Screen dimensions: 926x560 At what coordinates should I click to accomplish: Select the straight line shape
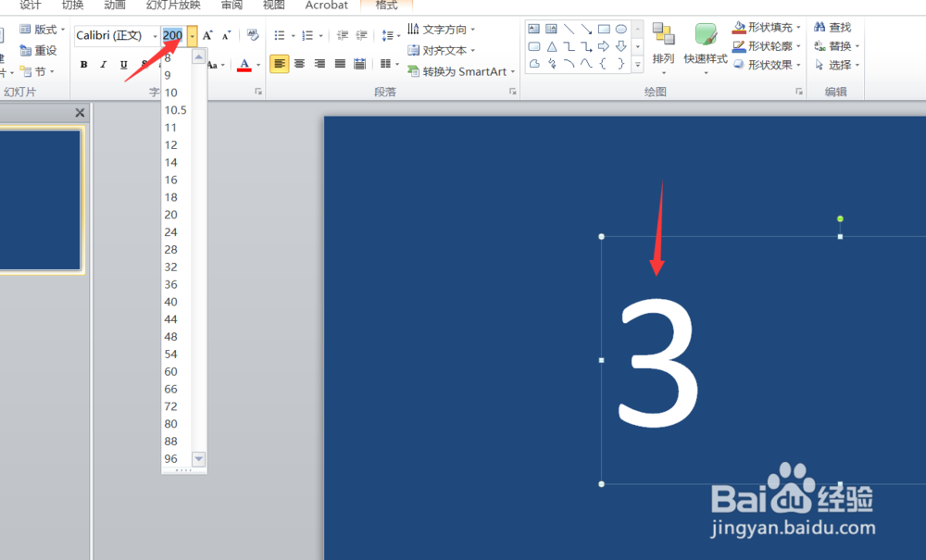[569, 29]
